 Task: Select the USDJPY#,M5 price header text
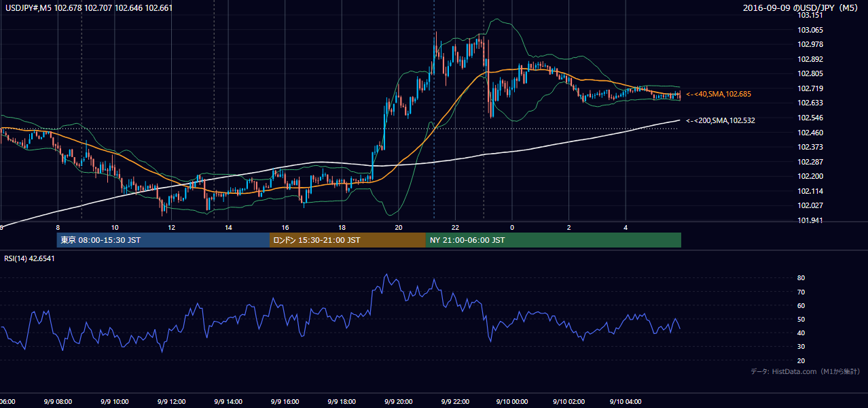(x=90, y=8)
